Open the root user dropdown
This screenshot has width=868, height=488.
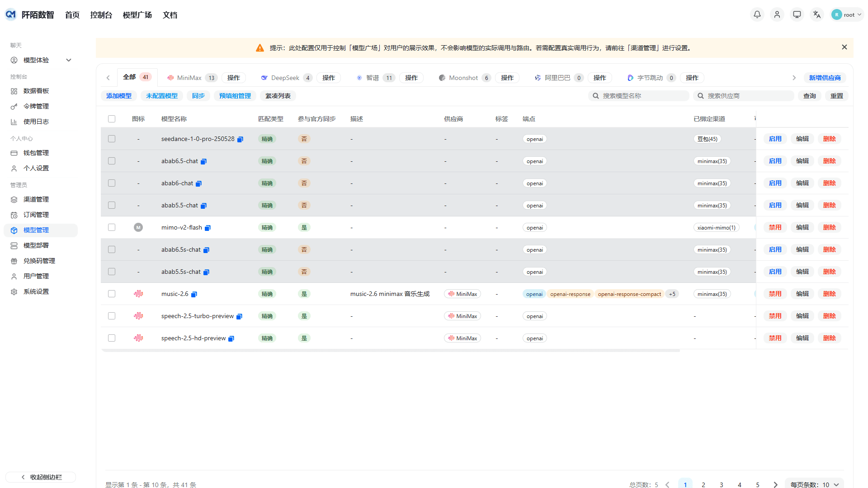click(847, 14)
